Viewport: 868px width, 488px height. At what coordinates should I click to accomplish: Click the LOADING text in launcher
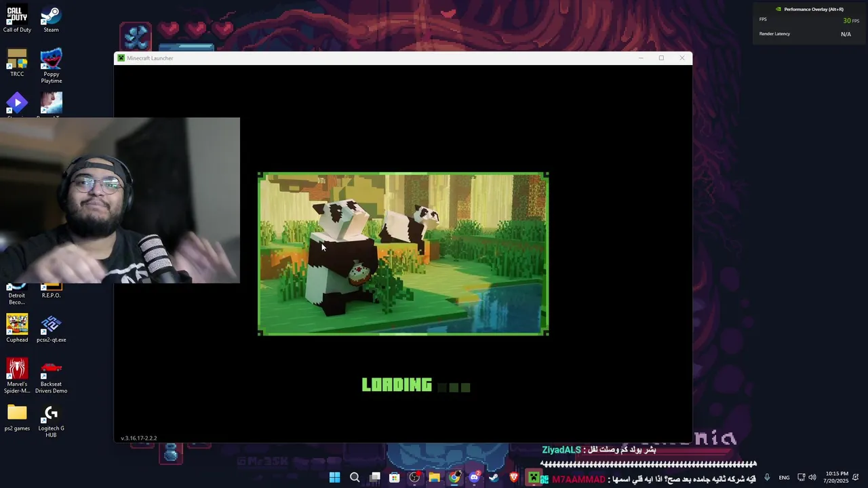click(397, 386)
